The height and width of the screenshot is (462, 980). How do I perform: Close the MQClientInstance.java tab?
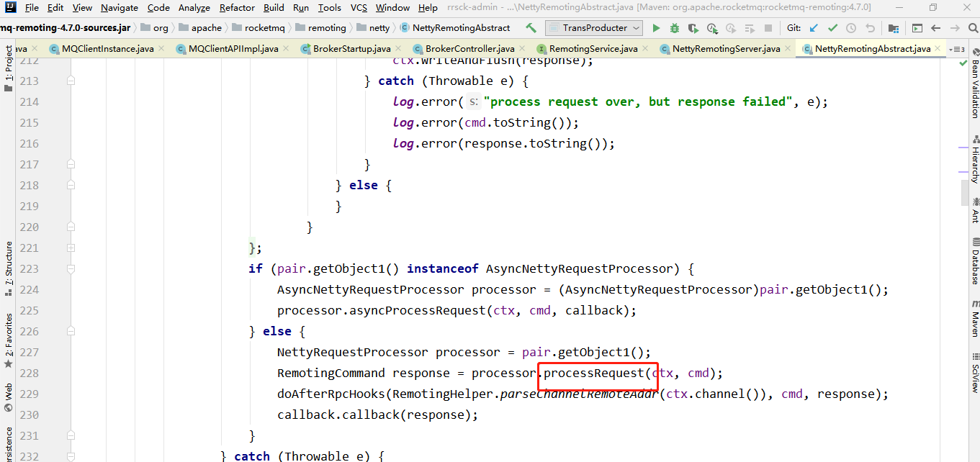pos(161,49)
